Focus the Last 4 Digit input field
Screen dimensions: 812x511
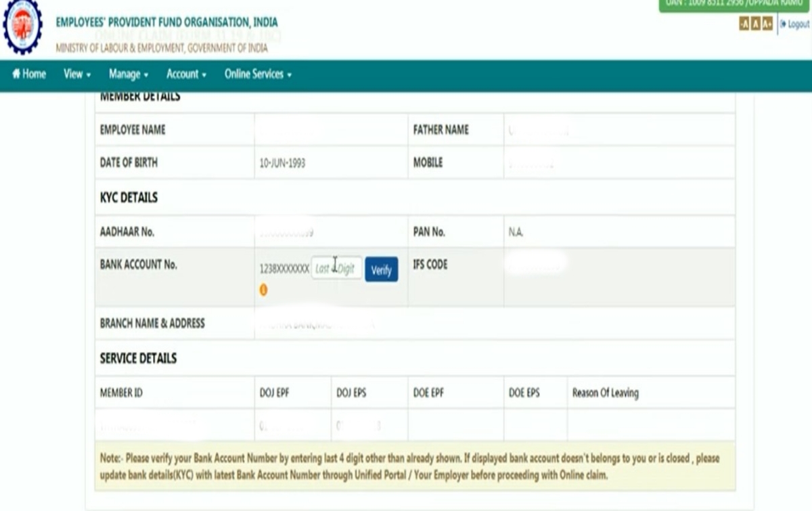[336, 269]
